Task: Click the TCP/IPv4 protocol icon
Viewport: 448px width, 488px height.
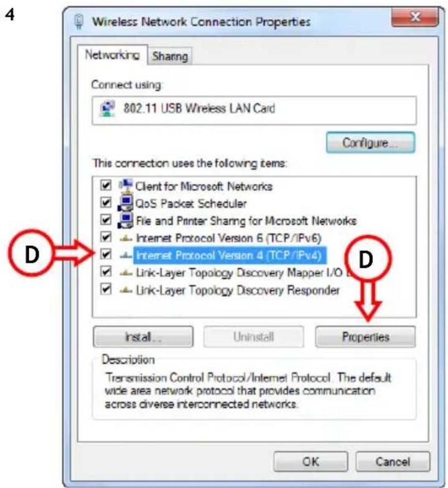Action: point(126,255)
